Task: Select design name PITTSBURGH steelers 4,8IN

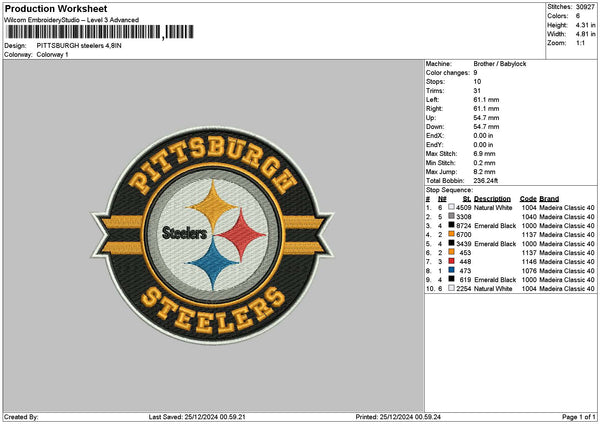Action: [79, 46]
